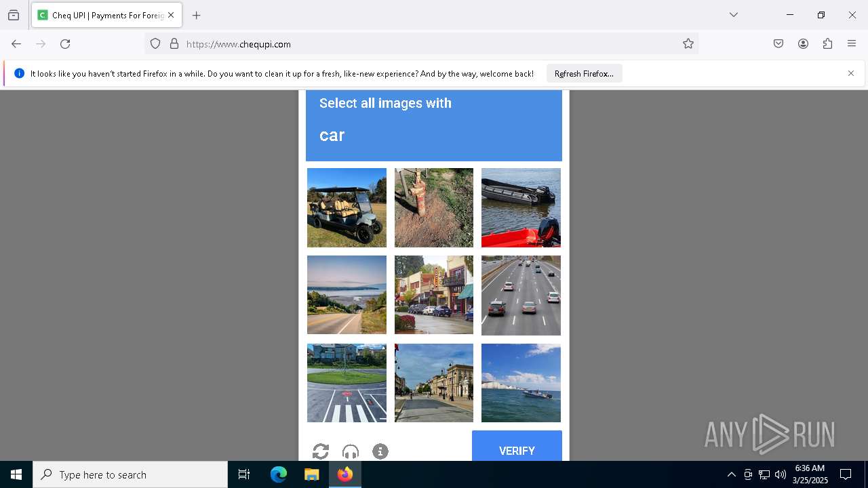Go forward one page
The height and width of the screenshot is (488, 868).
coord(41,44)
